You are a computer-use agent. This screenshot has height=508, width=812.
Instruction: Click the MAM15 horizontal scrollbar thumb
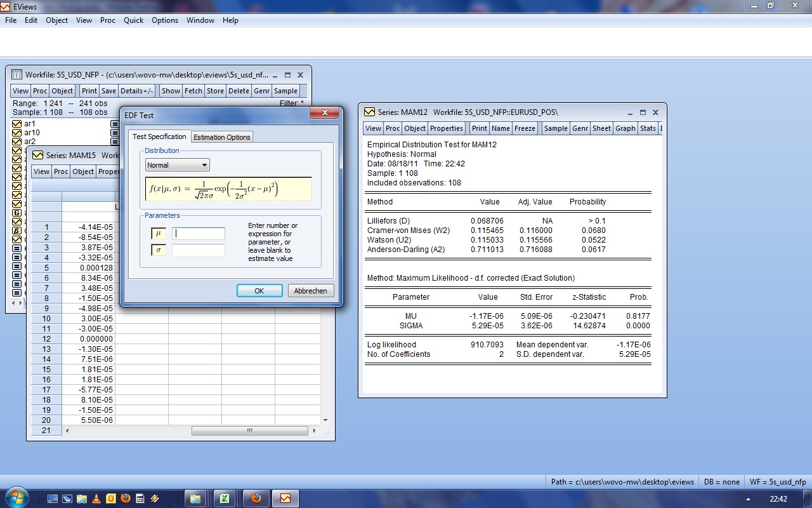point(249,431)
